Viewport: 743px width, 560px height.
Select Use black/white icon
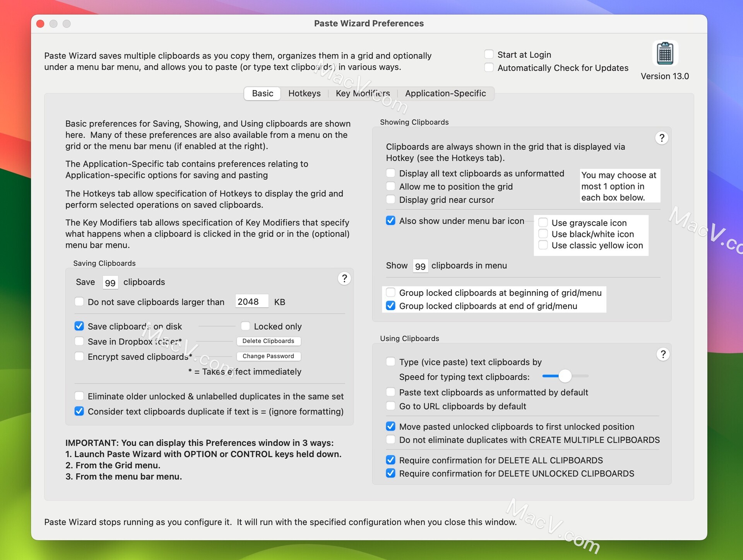[x=543, y=234]
